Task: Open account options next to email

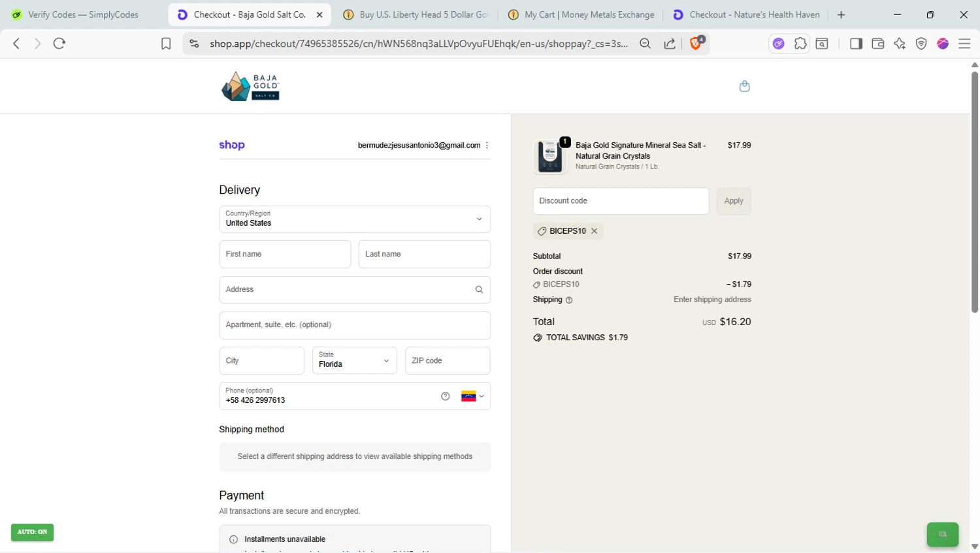Action: click(x=487, y=146)
